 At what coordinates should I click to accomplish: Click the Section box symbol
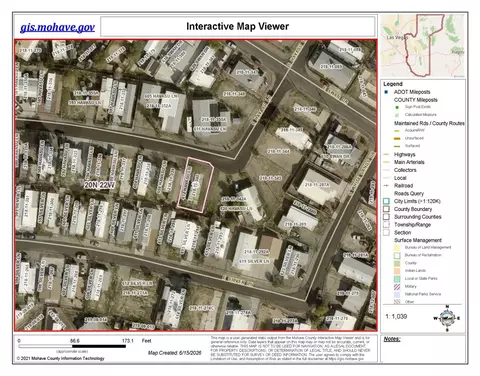point(386,232)
